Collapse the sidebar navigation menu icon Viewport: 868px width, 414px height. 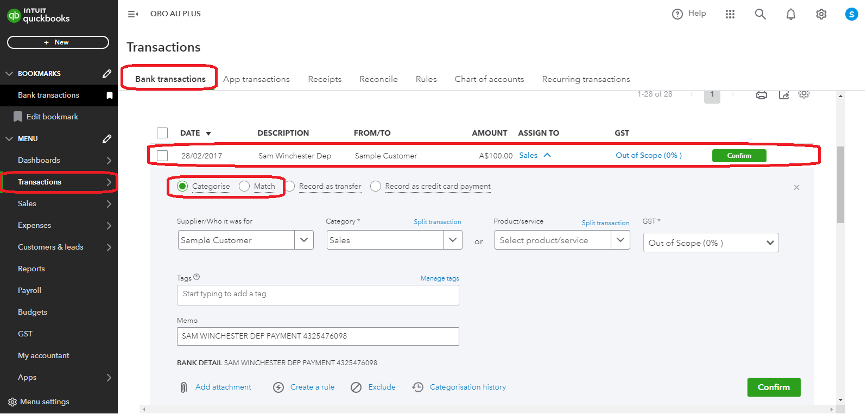(132, 14)
